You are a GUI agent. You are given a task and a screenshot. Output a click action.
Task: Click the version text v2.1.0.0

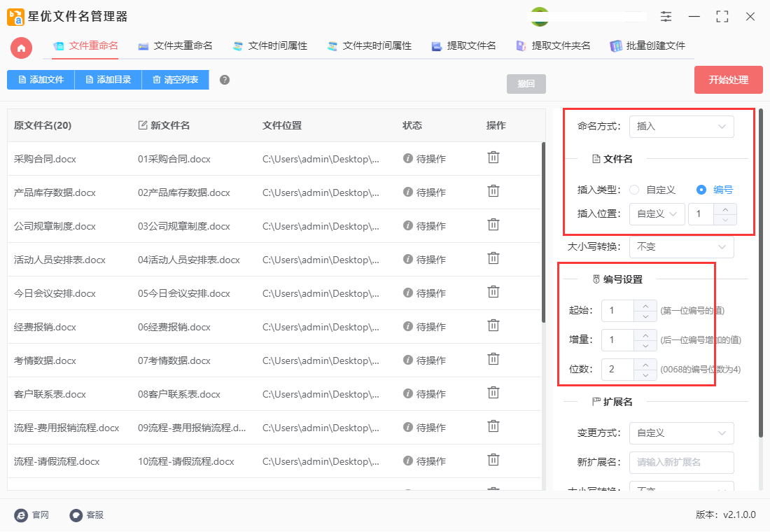pyautogui.click(x=739, y=514)
